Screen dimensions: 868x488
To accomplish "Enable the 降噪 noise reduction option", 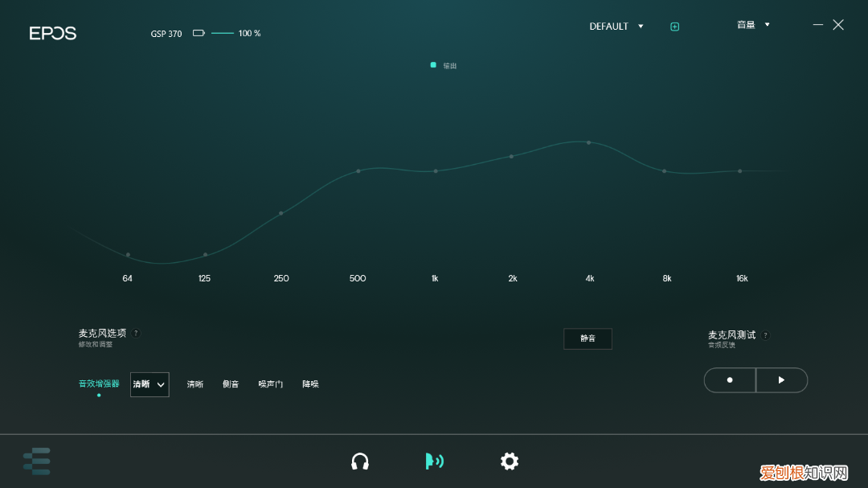I will coord(310,384).
